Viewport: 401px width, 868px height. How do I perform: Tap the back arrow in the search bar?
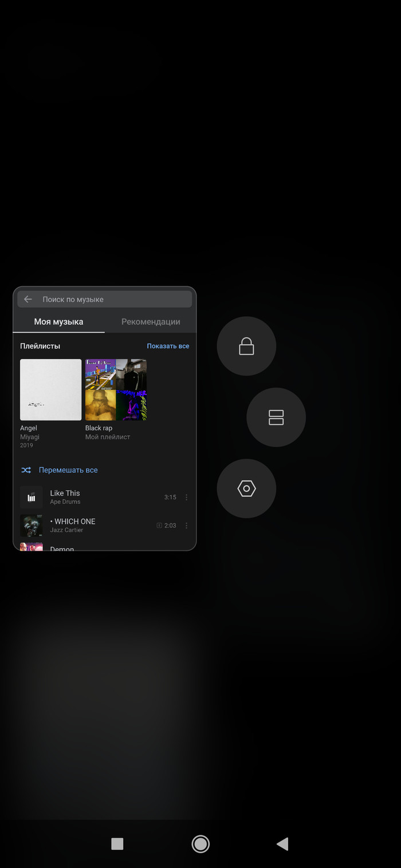coord(28,299)
